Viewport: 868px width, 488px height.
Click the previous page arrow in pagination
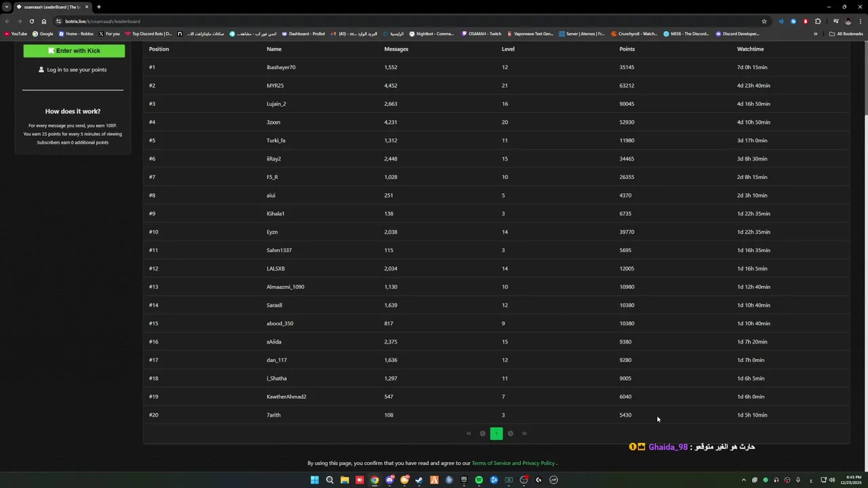(x=483, y=434)
